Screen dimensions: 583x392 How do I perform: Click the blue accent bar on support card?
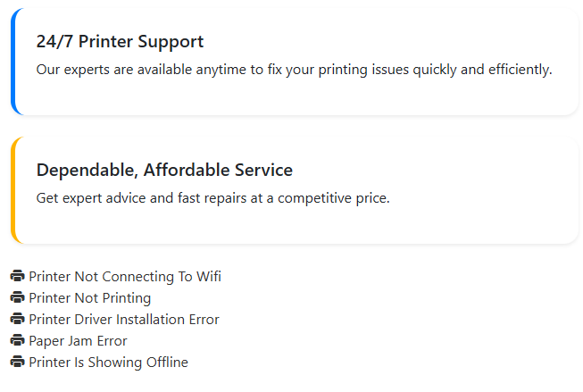[13, 62]
